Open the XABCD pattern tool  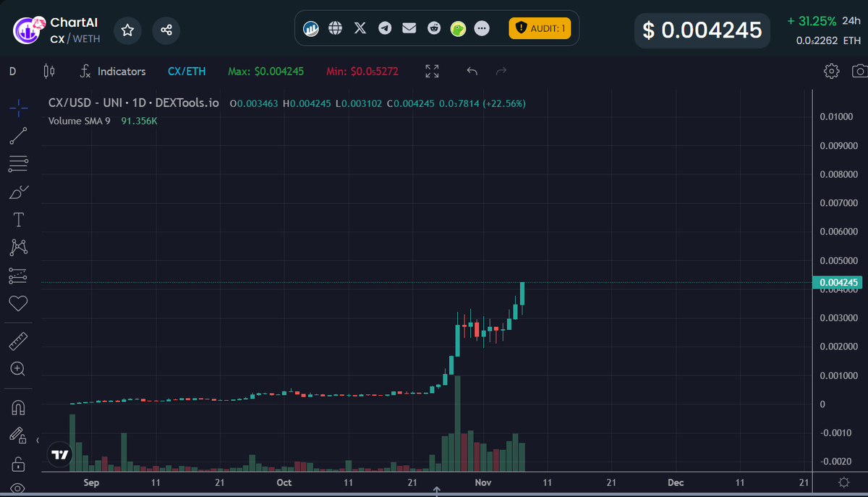coord(18,247)
